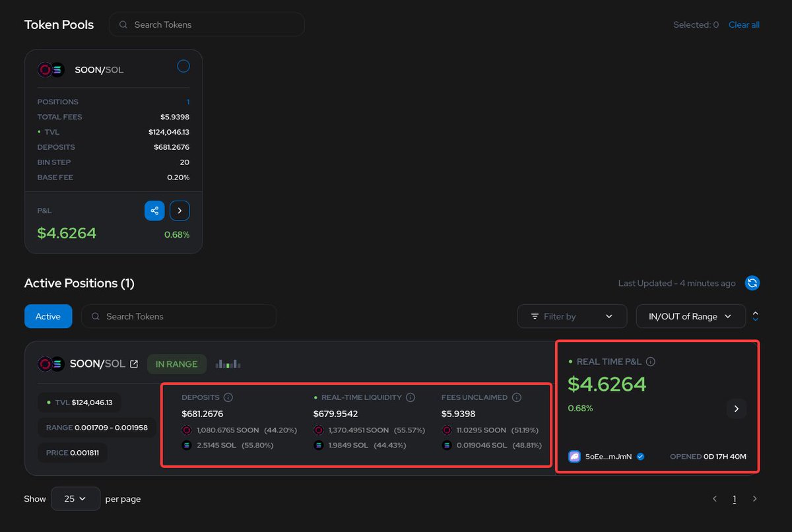Image resolution: width=792 pixels, height=532 pixels.
Task: Click the IN RANGE status badge
Action: click(177, 364)
